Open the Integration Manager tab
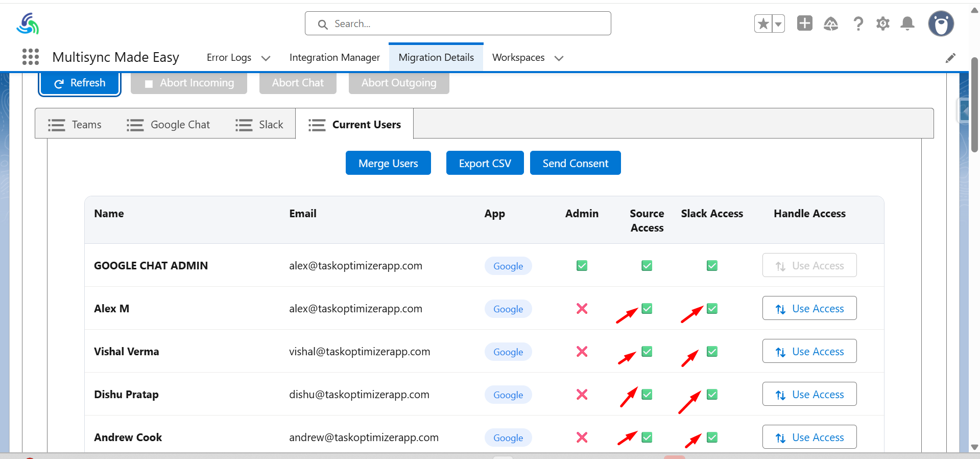Viewport: 980px width, 459px height. click(x=334, y=58)
